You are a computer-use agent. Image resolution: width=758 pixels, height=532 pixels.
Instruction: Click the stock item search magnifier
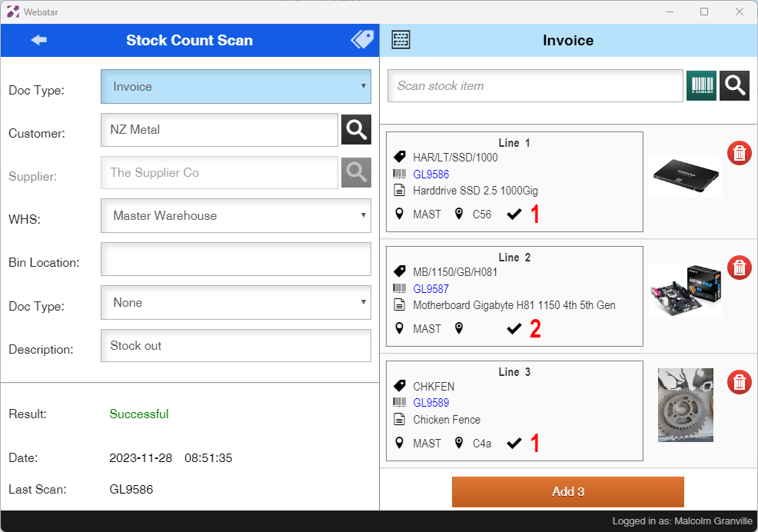(734, 86)
